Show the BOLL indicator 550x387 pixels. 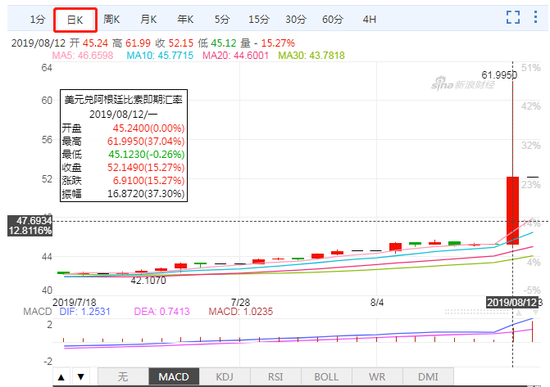326,377
